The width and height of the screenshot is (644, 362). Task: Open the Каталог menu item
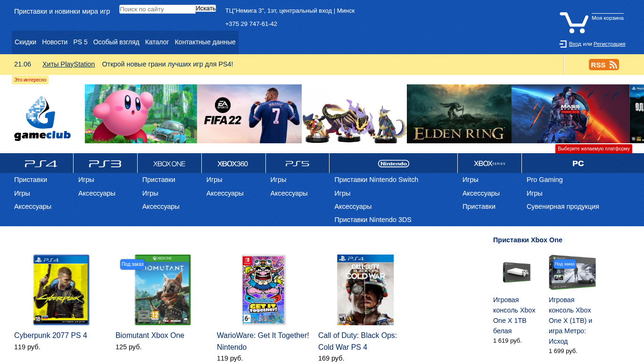[x=157, y=42]
